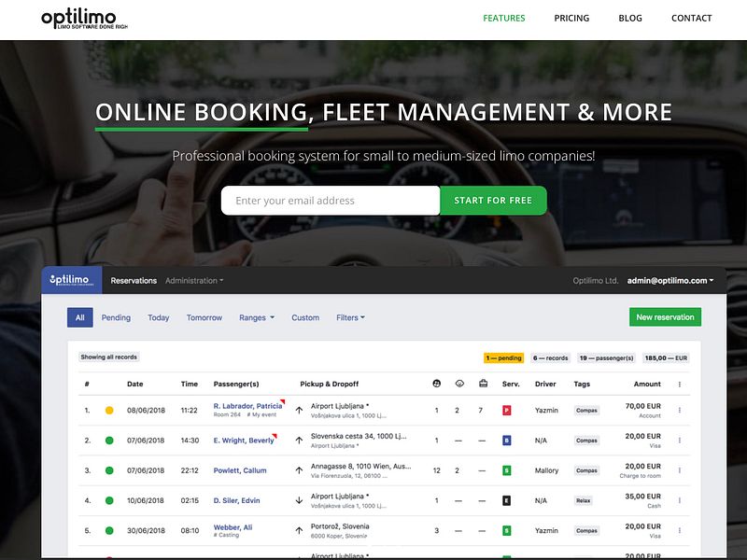The image size is (747, 560).
Task: Click green service icon in Webber's row
Action: (x=506, y=530)
